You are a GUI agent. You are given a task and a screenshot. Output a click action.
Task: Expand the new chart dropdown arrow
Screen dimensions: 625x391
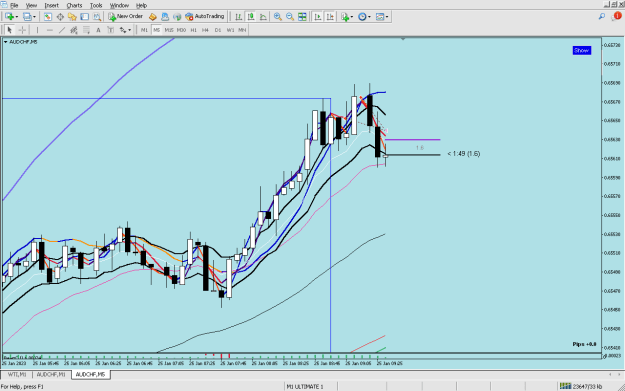pyautogui.click(x=16, y=17)
